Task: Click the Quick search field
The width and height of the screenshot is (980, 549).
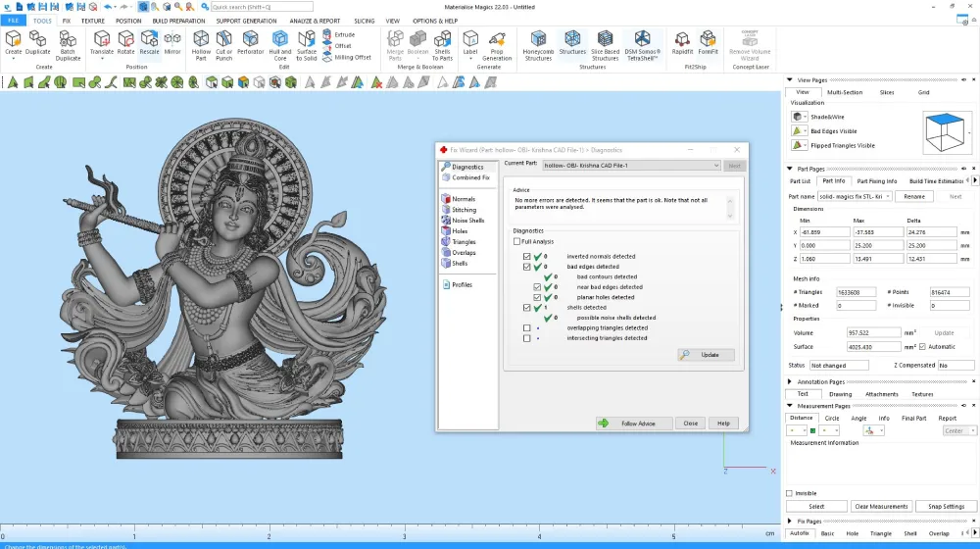Action: (262, 7)
